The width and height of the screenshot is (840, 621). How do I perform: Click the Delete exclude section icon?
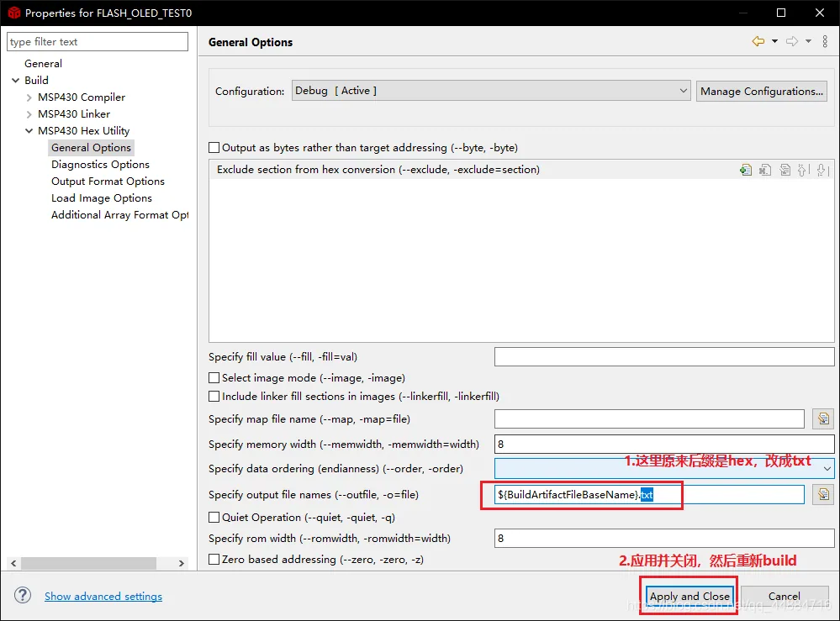(x=765, y=171)
